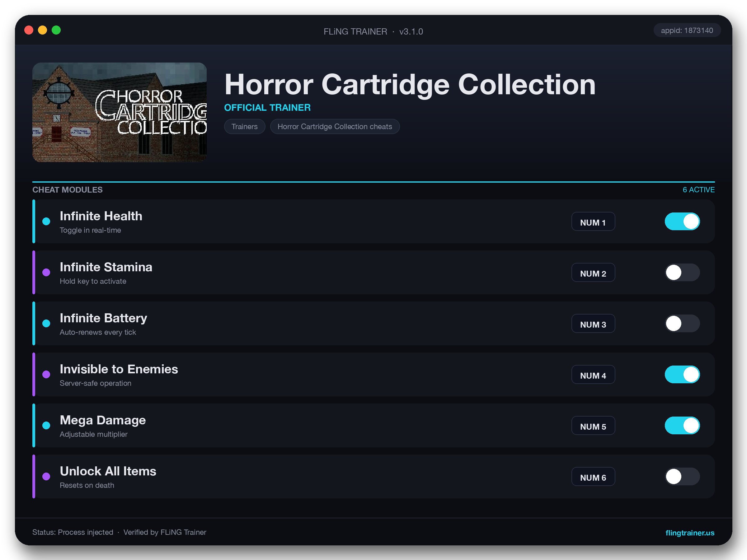Open the Horror Cartridge Collection cheats tag
This screenshot has height=560, width=747.
(x=335, y=127)
